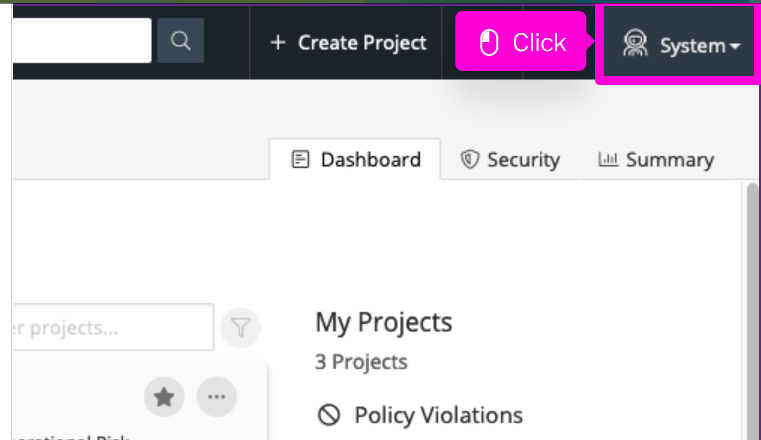761x440 pixels.
Task: Click the bar chart icon on Summary tab
Action: click(607, 160)
